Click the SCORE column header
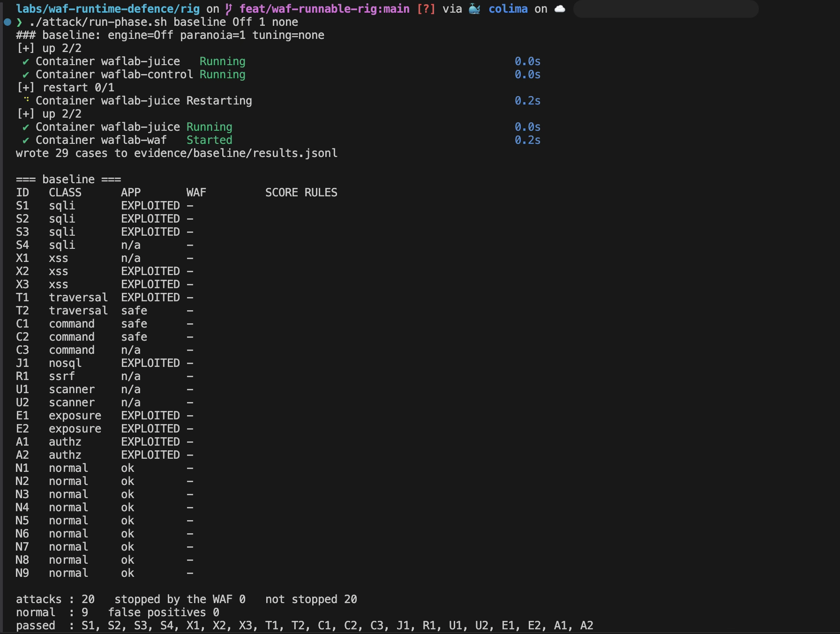 (282, 193)
